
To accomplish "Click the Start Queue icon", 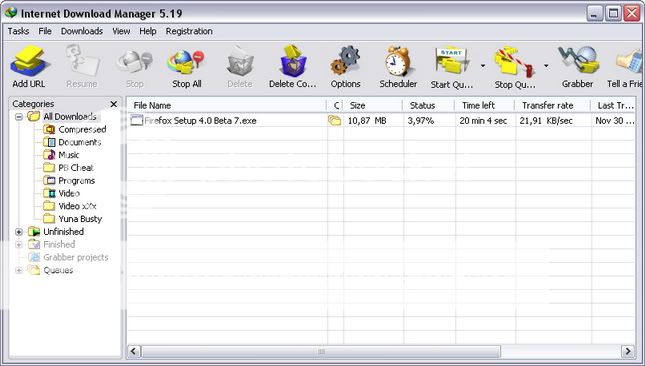I will coord(452,62).
